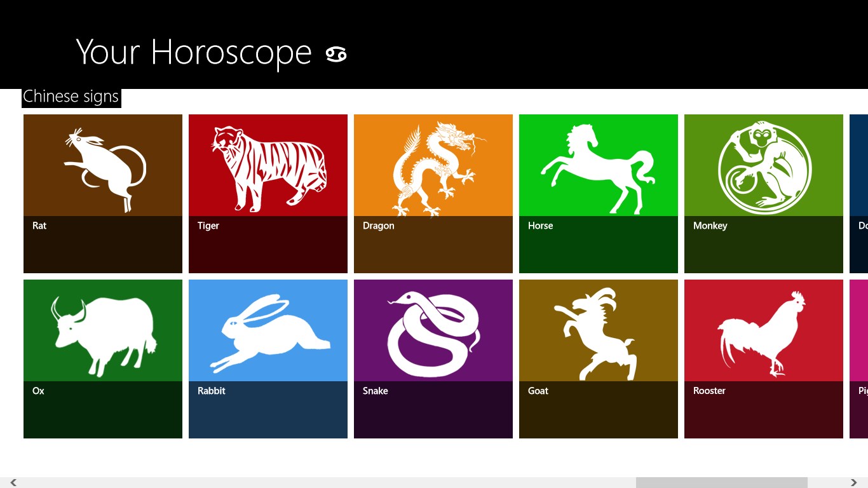Image resolution: width=868 pixels, height=488 pixels.
Task: Open partially visible Dog tile
Action: [x=858, y=194]
